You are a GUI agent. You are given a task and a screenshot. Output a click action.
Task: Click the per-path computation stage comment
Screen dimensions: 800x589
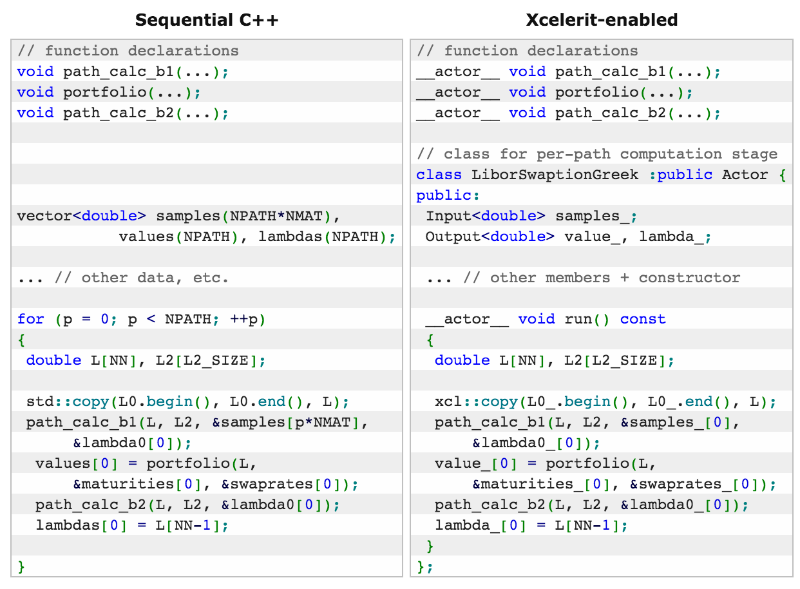[x=597, y=154]
